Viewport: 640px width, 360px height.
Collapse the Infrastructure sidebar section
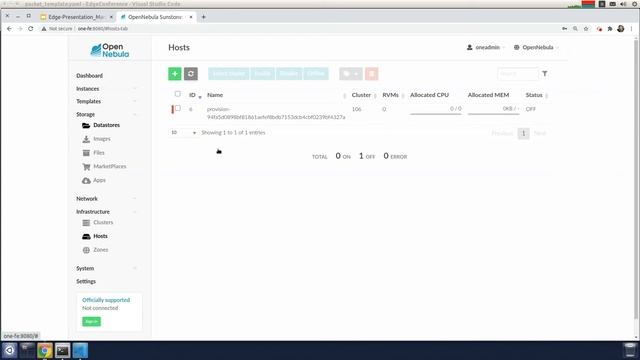[x=106, y=212]
